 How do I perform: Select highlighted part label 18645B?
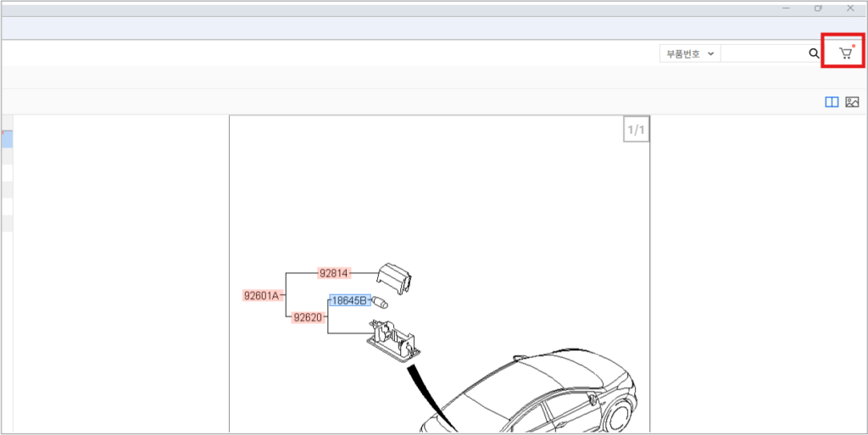click(349, 300)
